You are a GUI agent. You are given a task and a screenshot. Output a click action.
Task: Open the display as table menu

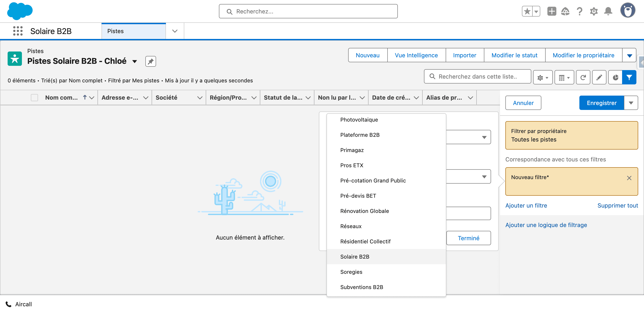point(564,77)
